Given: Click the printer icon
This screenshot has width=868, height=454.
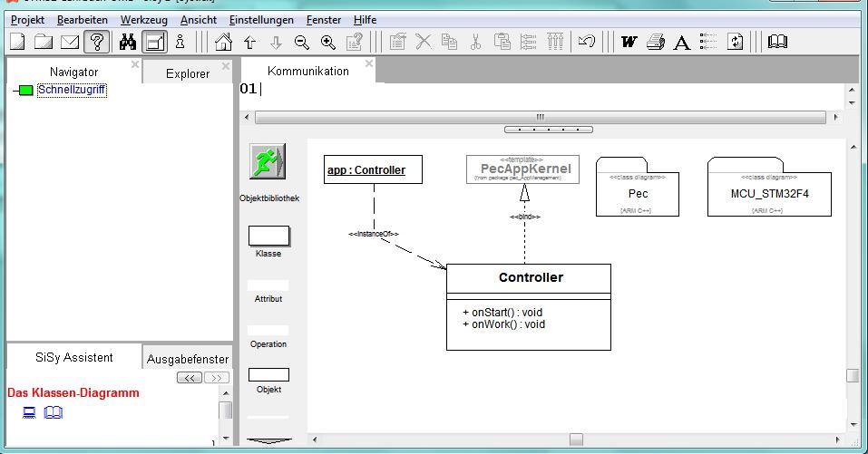Looking at the screenshot, I should (656, 42).
